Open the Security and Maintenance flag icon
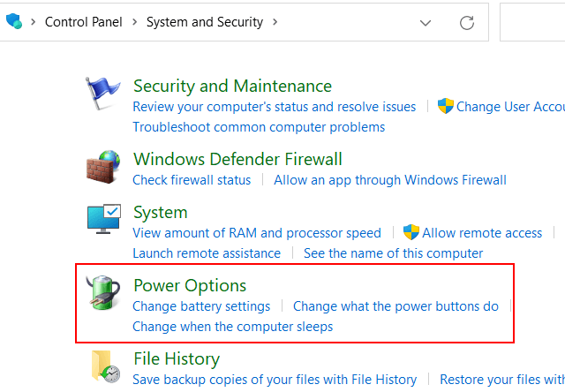This screenshot has height=392, width=565. click(x=102, y=94)
